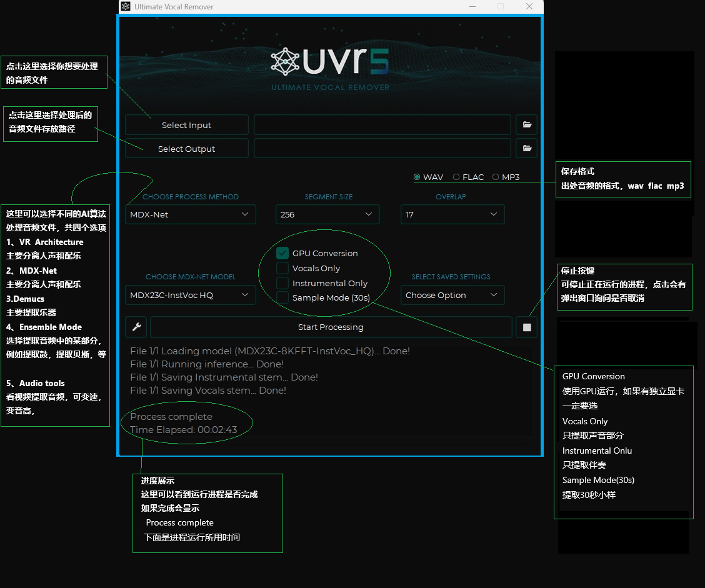Open settings with the wrench icon

(137, 327)
